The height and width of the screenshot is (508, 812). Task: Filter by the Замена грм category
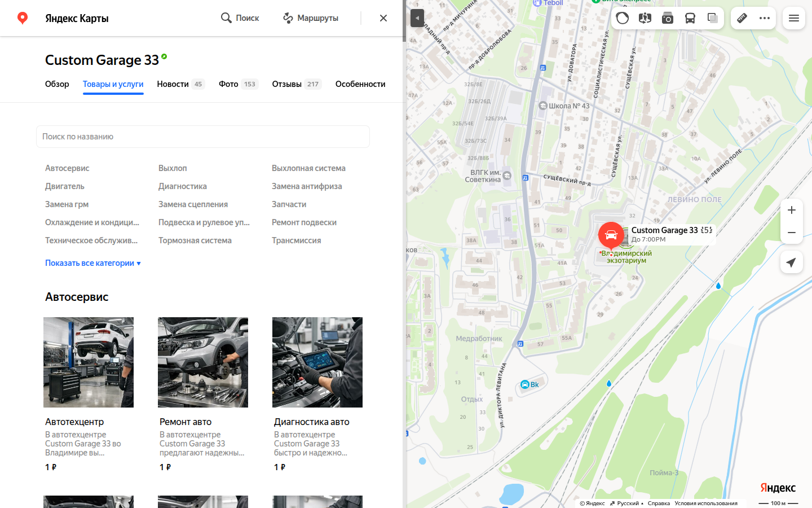pos(67,204)
